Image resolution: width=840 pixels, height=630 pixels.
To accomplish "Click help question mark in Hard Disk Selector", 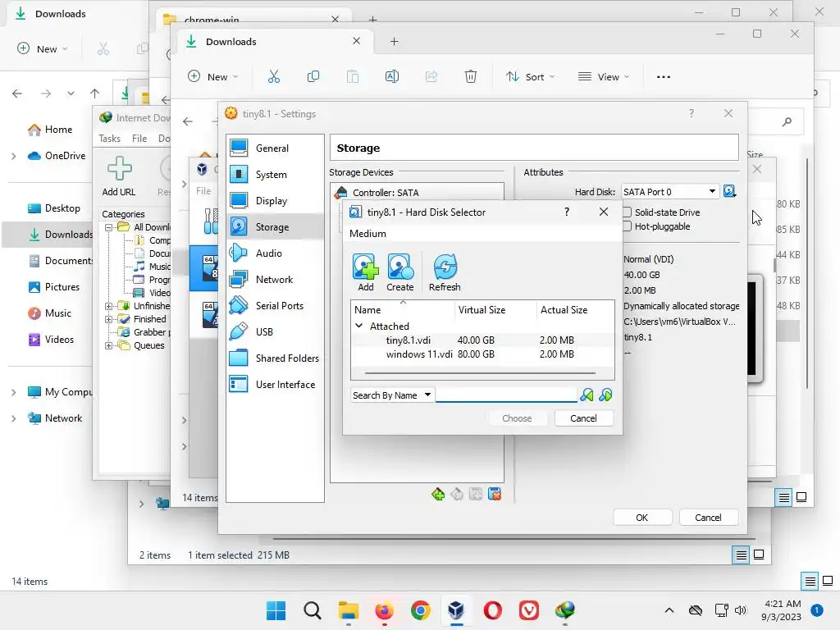I will tap(567, 212).
